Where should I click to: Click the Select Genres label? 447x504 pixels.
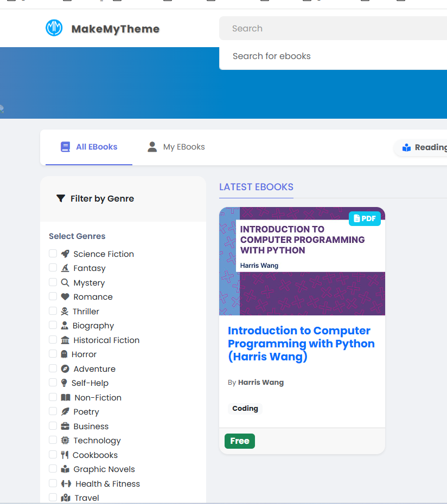[x=77, y=236]
